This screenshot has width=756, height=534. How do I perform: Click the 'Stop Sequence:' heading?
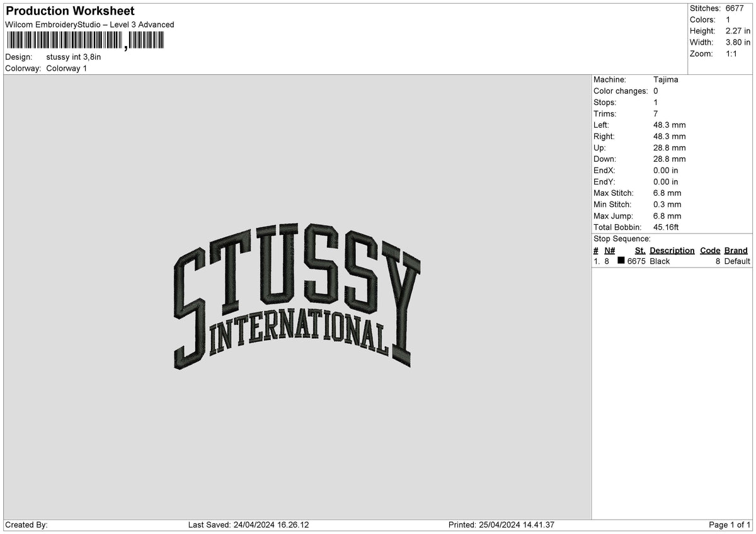coord(622,239)
